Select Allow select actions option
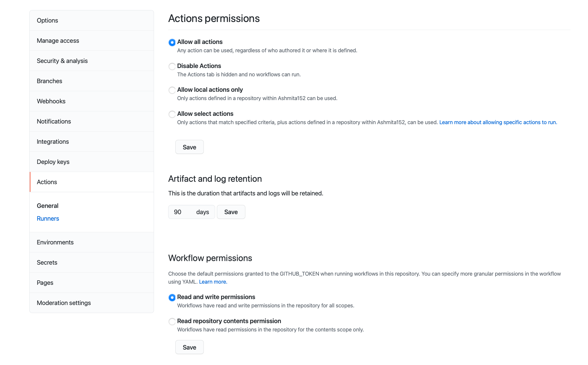 172,114
